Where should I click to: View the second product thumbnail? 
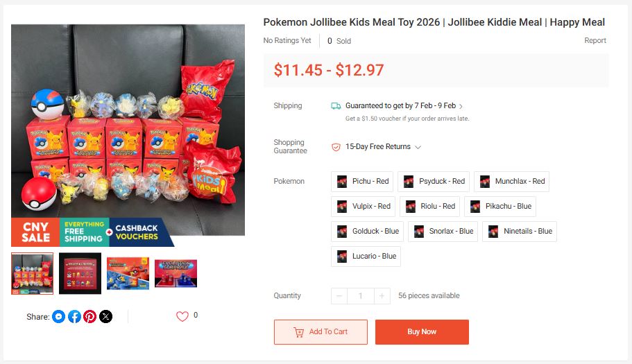point(80,273)
